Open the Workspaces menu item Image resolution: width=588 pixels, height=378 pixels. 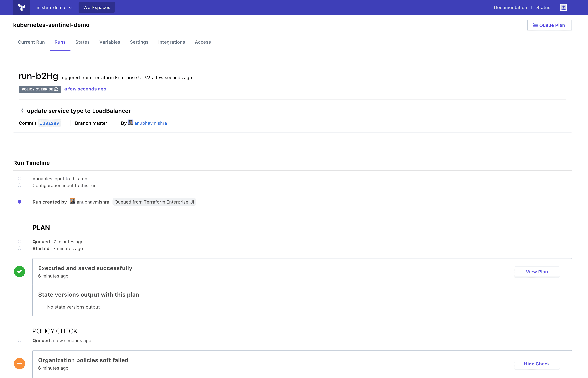(x=96, y=7)
